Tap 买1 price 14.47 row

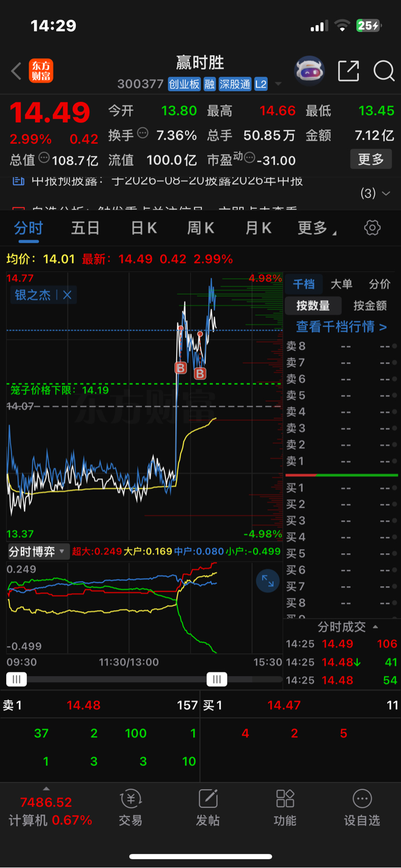tap(301, 705)
